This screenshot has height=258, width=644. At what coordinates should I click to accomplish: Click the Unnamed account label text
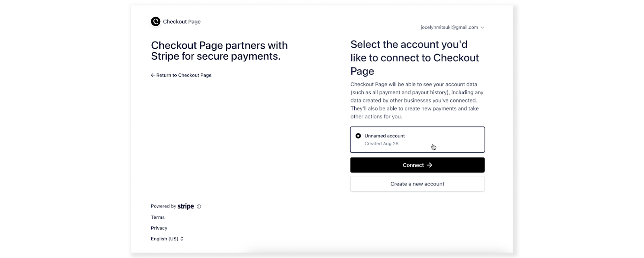pos(385,136)
